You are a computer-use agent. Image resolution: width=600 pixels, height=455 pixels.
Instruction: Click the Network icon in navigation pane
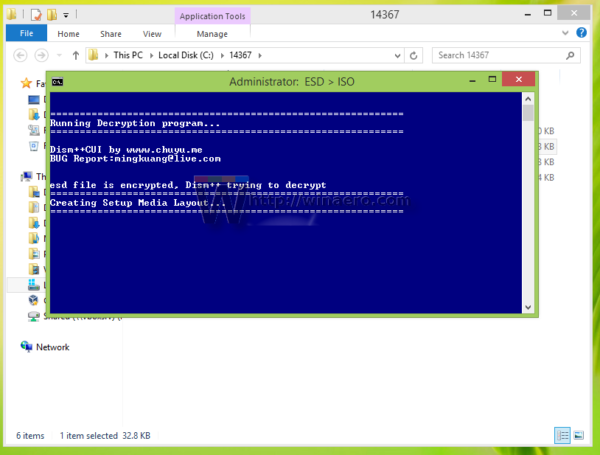[x=26, y=347]
